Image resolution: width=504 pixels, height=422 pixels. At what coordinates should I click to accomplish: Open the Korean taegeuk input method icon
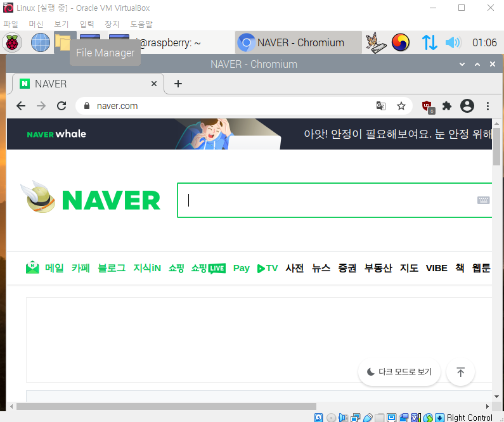pos(400,42)
